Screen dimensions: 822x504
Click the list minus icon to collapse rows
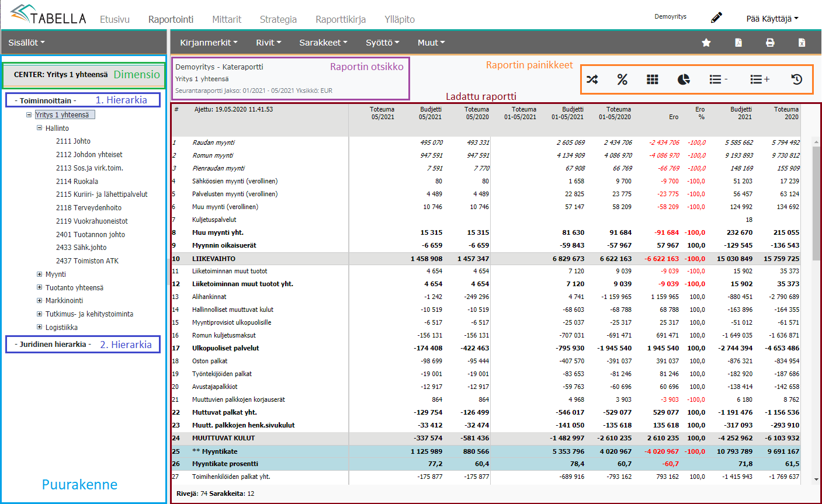click(717, 79)
